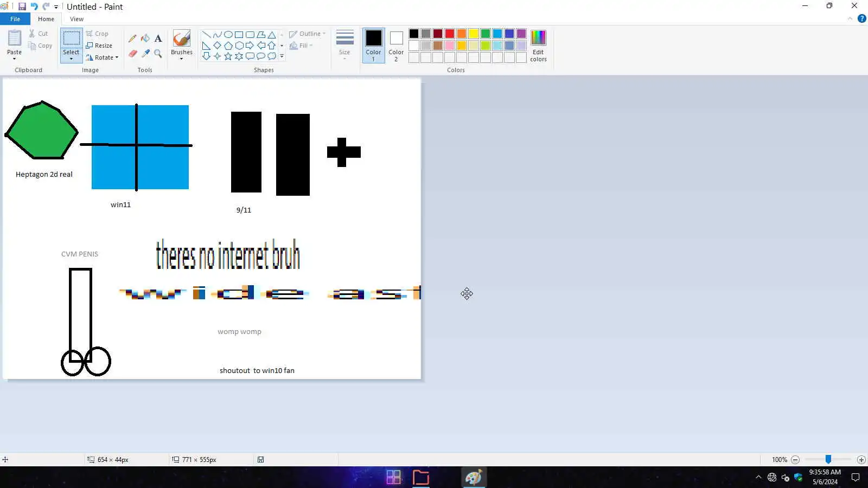Image resolution: width=868 pixels, height=488 pixels.
Task: Activate the Color 2 background box
Action: pos(396,45)
